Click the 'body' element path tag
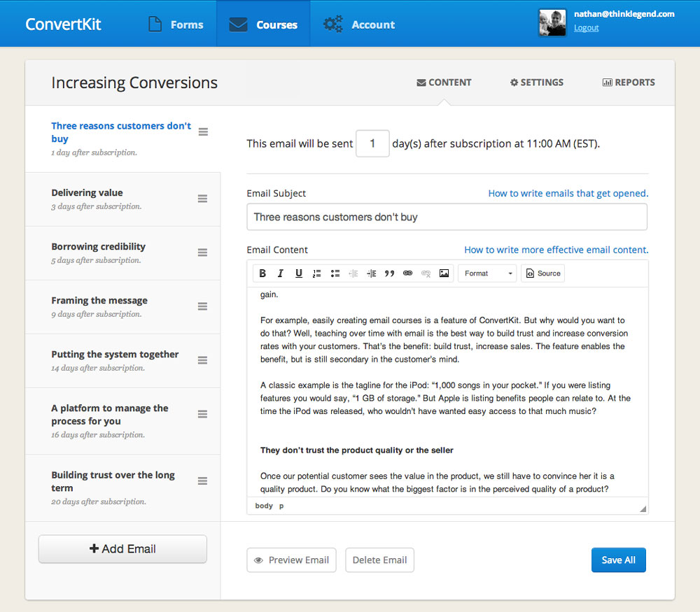 pyautogui.click(x=264, y=506)
